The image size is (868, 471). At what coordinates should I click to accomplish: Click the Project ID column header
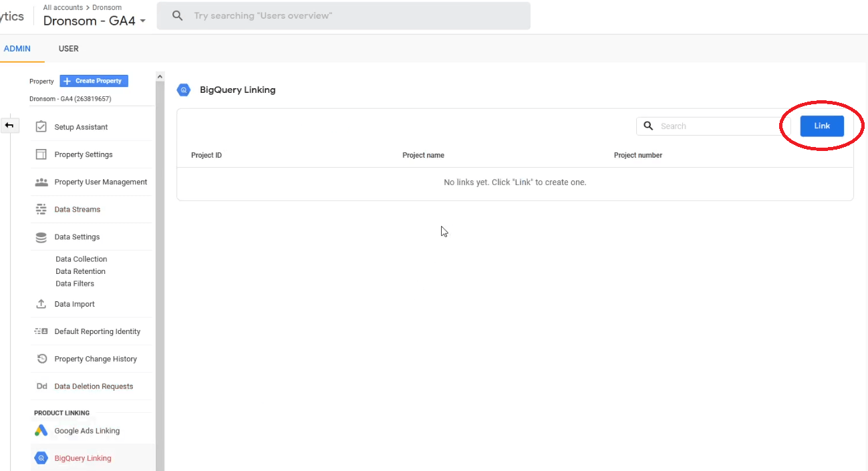206,155
